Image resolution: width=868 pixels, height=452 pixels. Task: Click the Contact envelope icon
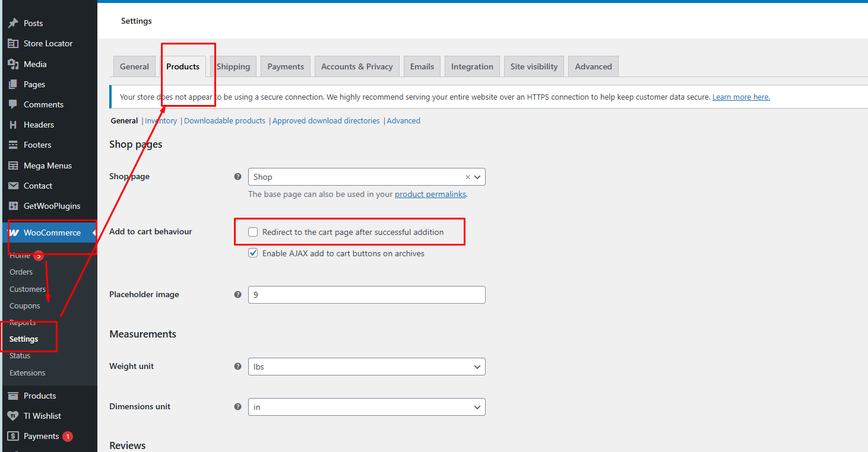12,186
